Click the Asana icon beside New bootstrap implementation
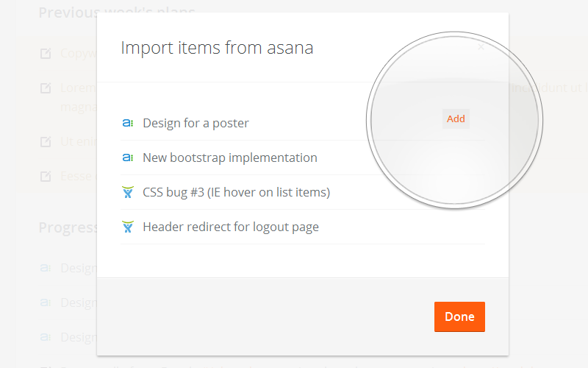588x368 pixels. pyautogui.click(x=128, y=158)
